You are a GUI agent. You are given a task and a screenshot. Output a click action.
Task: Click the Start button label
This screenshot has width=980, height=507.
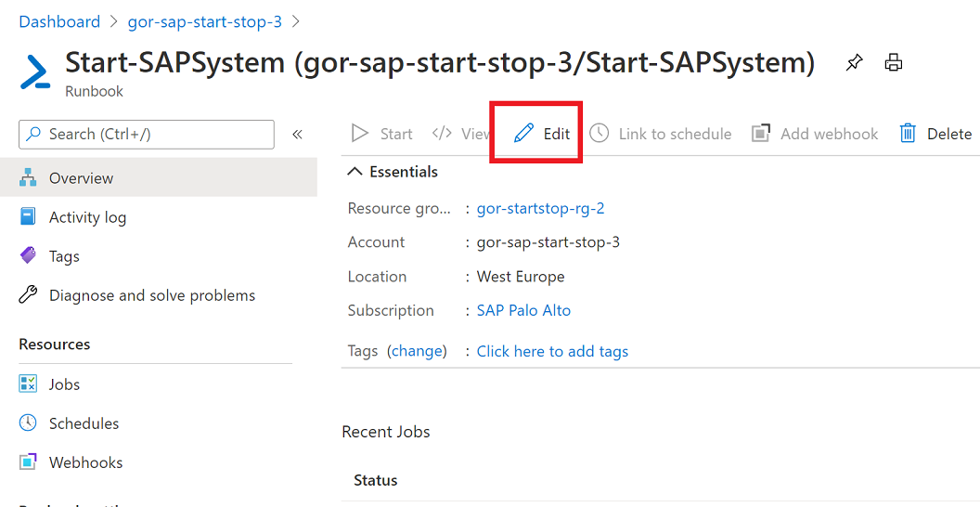(396, 134)
